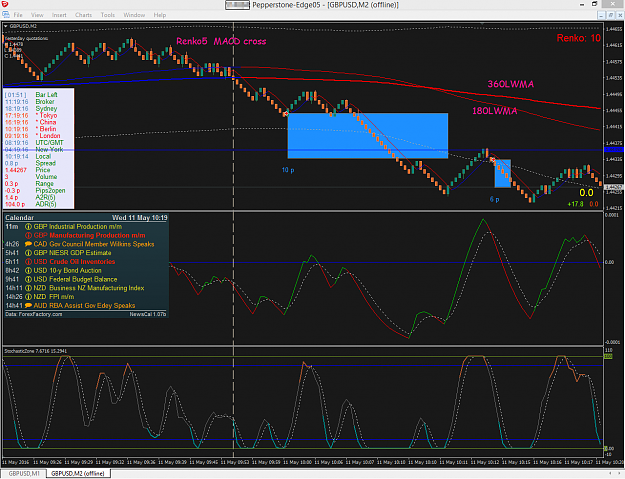625x479 pixels.
Task: Switch to the GBPUSD,M1 chart tab
Action: [x=24, y=473]
